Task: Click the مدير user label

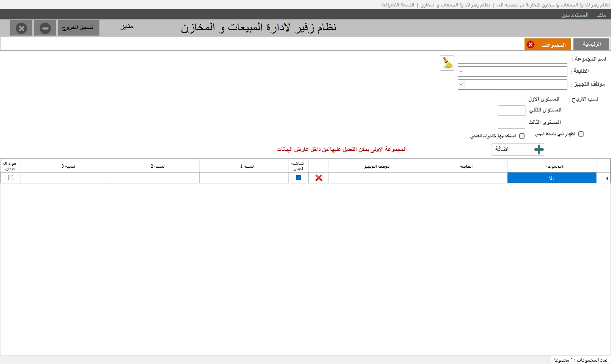Action: (127, 27)
